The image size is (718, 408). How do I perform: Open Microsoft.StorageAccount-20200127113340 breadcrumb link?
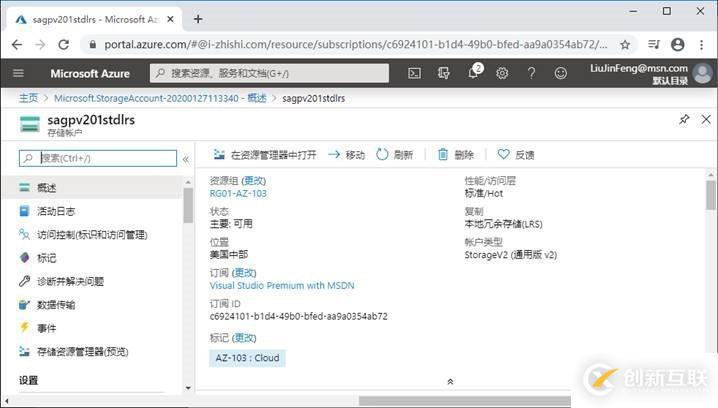pos(160,98)
